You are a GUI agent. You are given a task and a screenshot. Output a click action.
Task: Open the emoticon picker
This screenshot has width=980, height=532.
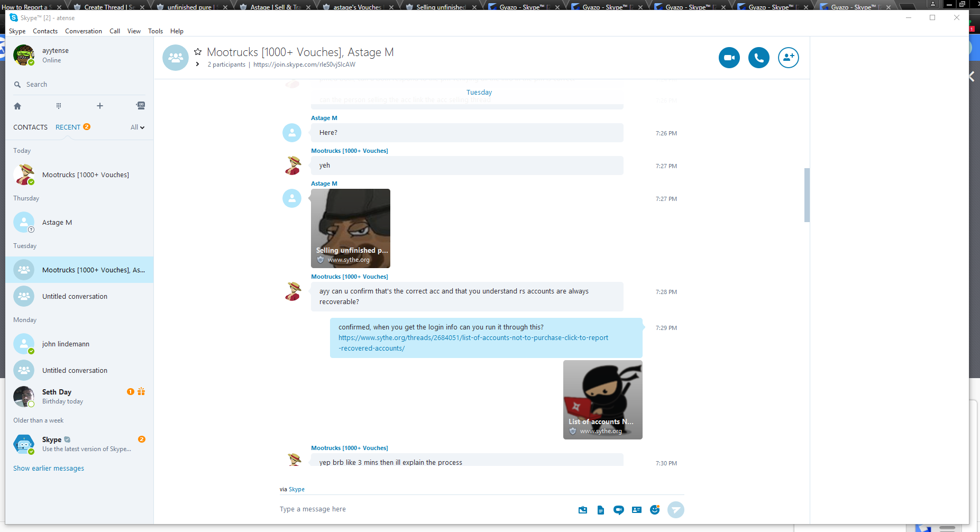pos(655,510)
